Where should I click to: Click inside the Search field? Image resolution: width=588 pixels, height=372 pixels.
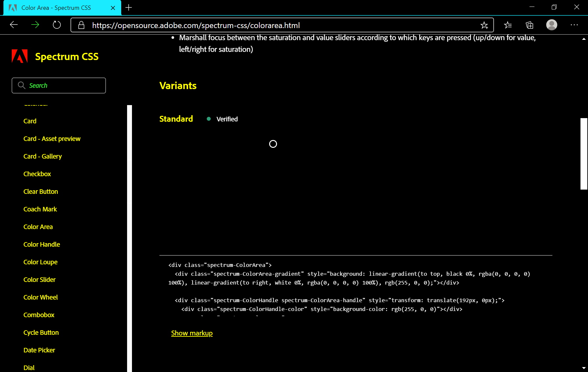pos(59,85)
